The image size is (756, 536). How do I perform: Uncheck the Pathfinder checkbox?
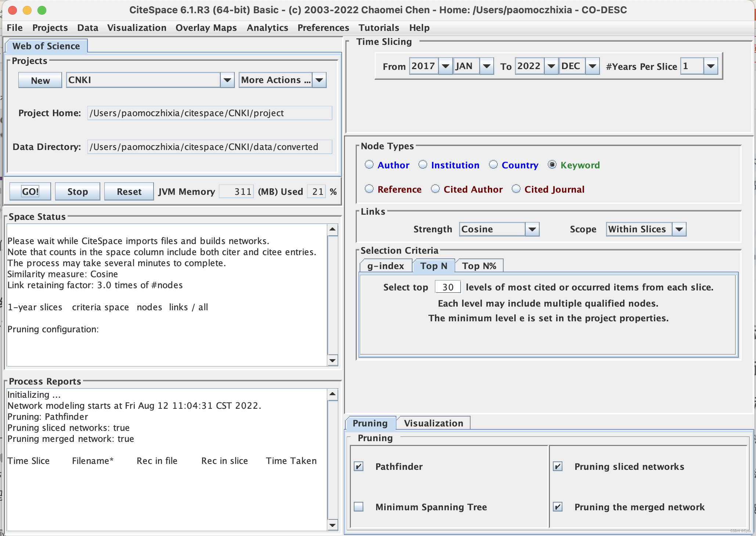[359, 467]
